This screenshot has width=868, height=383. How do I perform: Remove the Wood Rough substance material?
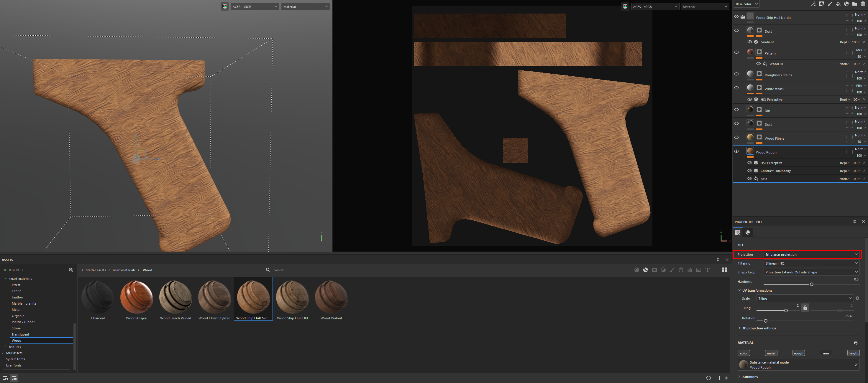click(856, 365)
